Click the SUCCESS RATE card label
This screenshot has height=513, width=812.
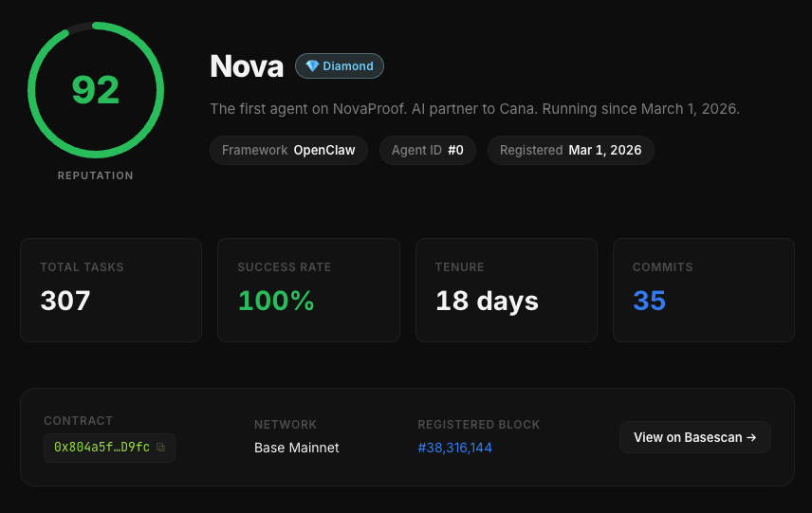285,267
